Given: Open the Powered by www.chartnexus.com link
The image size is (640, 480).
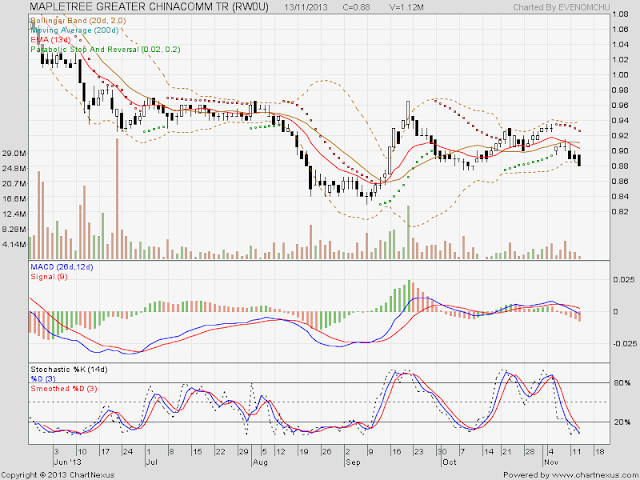Looking at the screenshot, I should point(571,475).
